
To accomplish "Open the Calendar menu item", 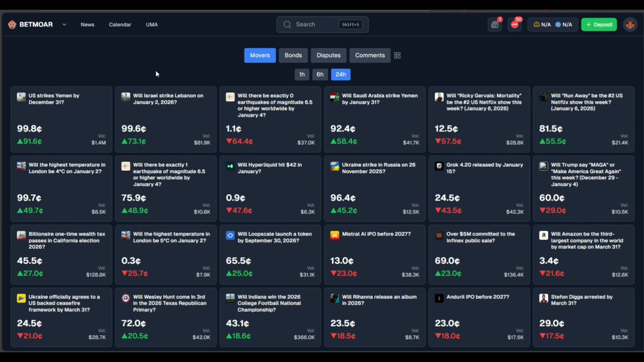I will point(120,25).
